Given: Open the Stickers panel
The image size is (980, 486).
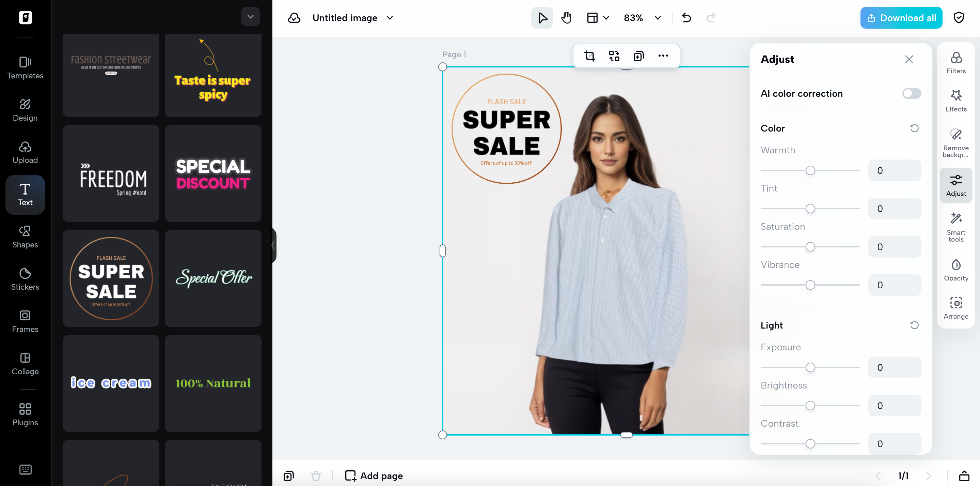Looking at the screenshot, I should point(25,279).
